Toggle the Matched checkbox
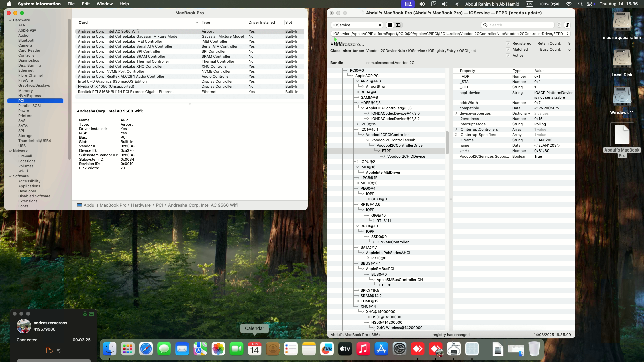This screenshot has height=362, width=644. (508, 49)
